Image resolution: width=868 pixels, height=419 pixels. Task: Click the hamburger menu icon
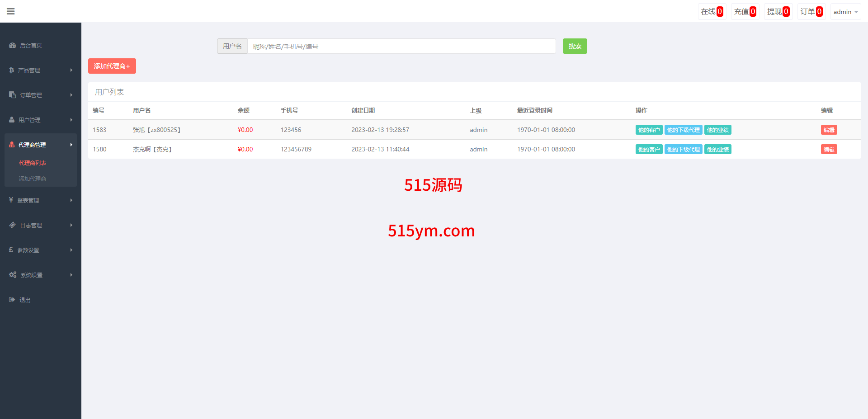(x=11, y=11)
